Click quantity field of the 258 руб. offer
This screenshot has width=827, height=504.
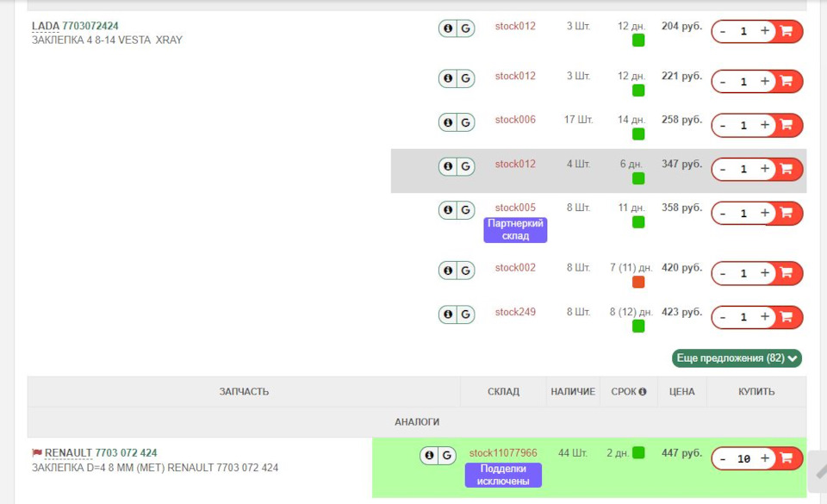coord(743,126)
